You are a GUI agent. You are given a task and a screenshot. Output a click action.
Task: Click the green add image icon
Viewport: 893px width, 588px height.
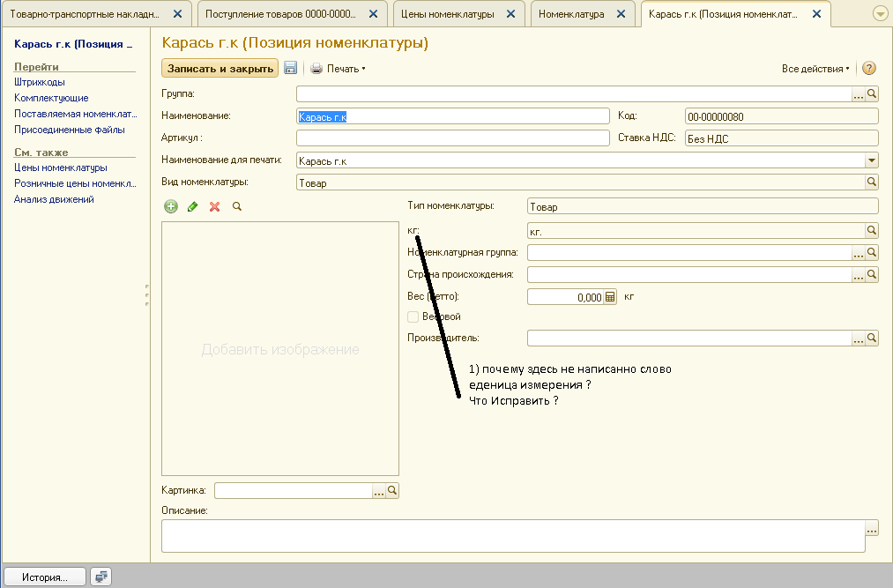(171, 206)
